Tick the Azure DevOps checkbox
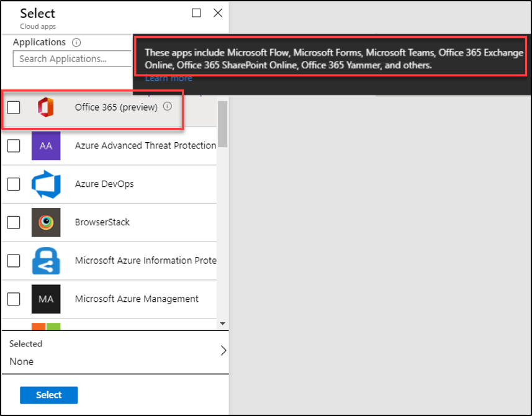This screenshot has width=532, height=416. point(14,184)
